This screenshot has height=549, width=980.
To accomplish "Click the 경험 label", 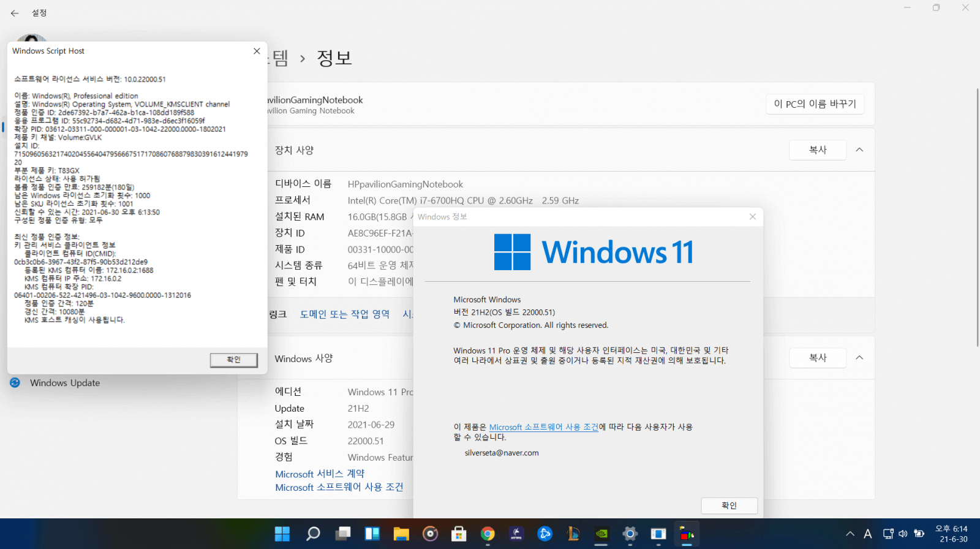I will tap(284, 457).
